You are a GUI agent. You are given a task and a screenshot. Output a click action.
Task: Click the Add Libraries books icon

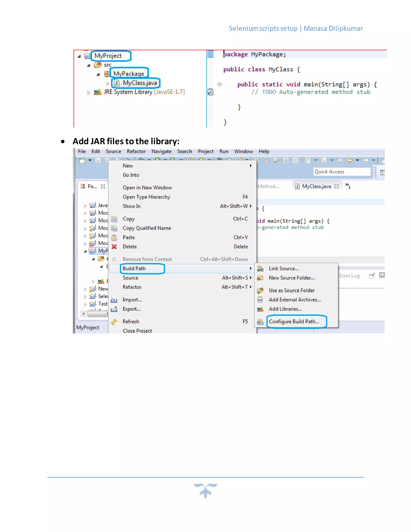click(x=260, y=309)
